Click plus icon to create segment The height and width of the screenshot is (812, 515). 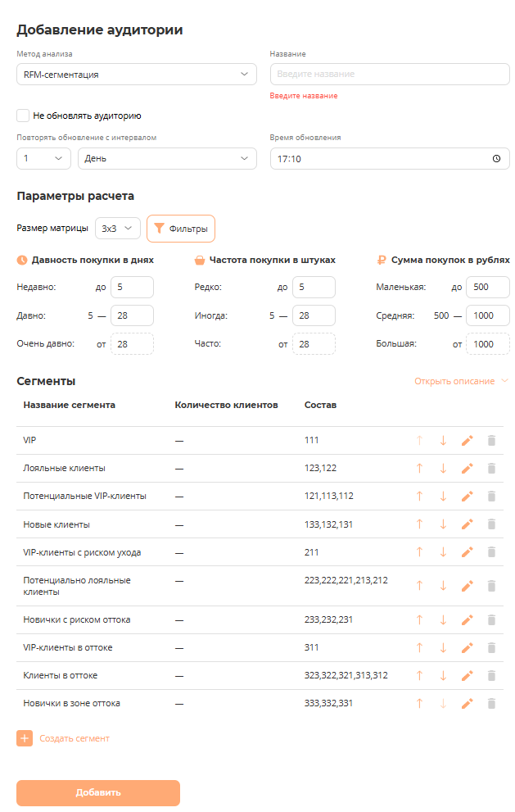(x=25, y=738)
